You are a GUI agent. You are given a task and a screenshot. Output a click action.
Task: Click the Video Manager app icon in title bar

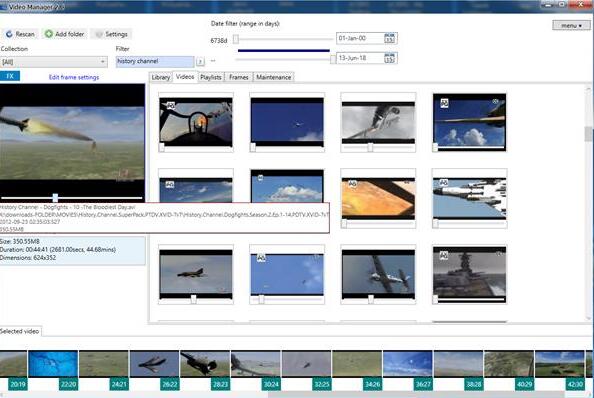coord(3,6)
